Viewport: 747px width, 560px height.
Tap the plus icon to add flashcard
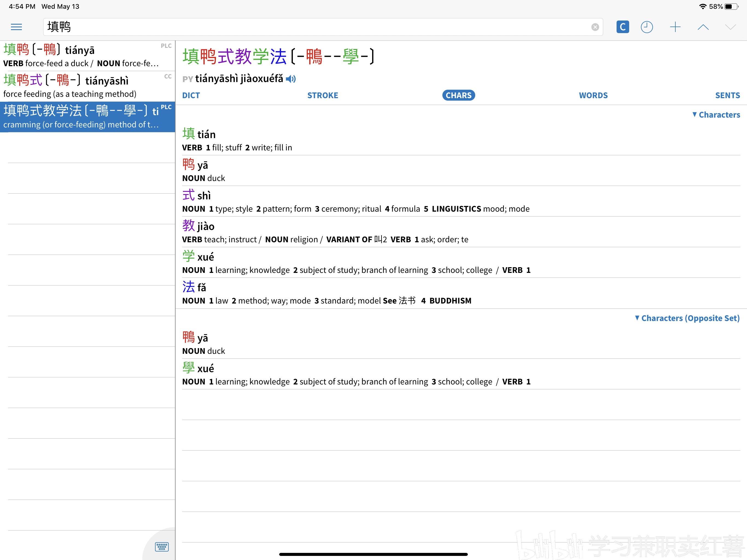click(x=675, y=27)
